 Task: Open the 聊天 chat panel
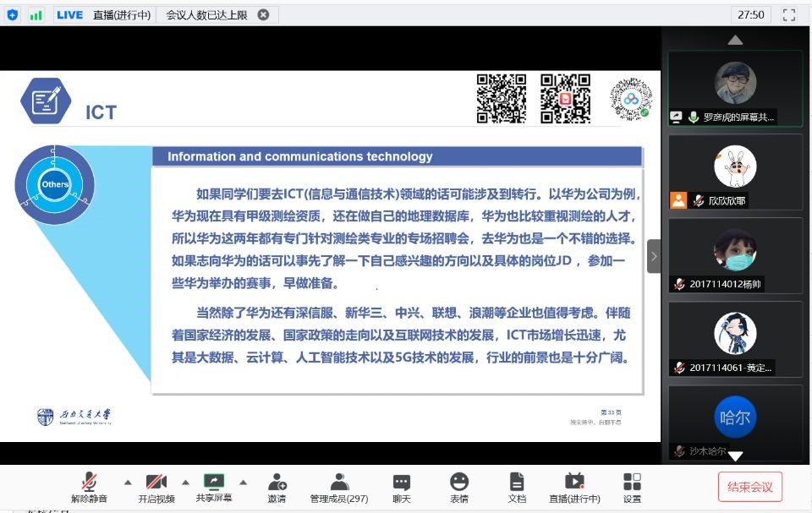point(402,483)
